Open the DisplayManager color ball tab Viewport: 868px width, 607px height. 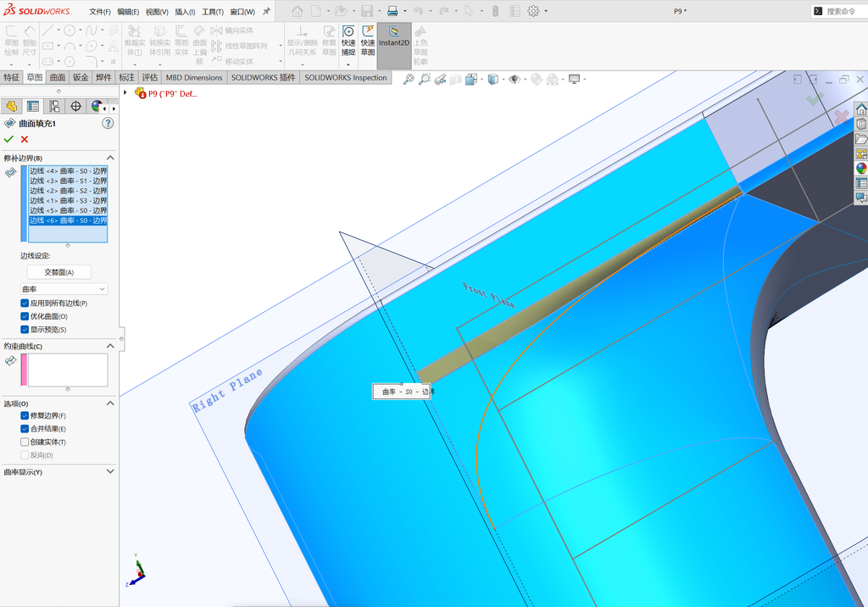(x=97, y=106)
